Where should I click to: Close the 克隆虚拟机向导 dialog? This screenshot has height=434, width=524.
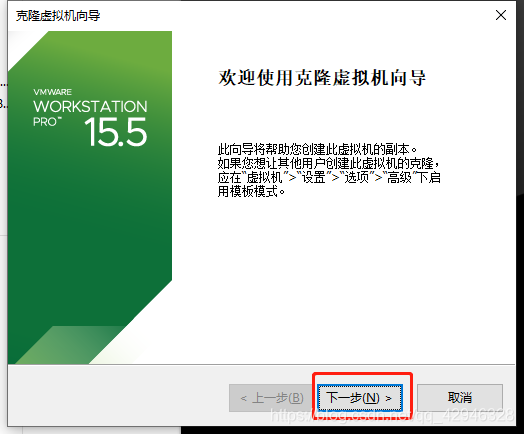click(501, 15)
